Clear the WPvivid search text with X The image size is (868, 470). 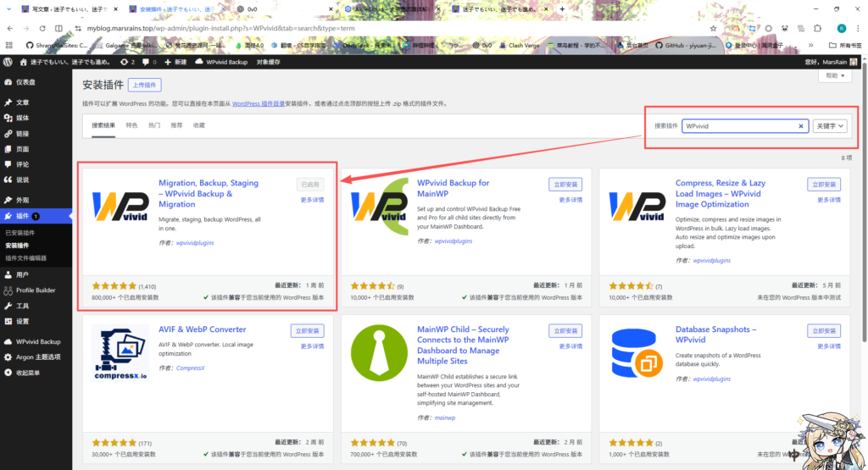[801, 126]
